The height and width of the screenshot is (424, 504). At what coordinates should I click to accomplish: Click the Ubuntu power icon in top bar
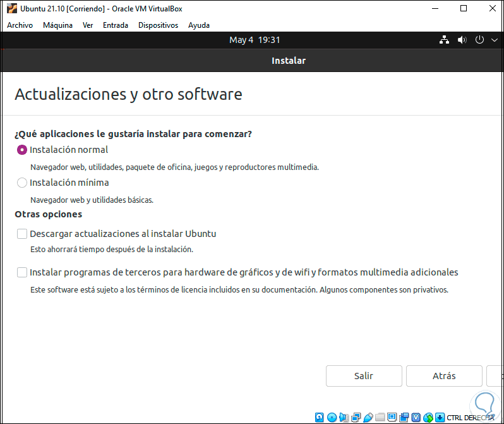click(479, 40)
